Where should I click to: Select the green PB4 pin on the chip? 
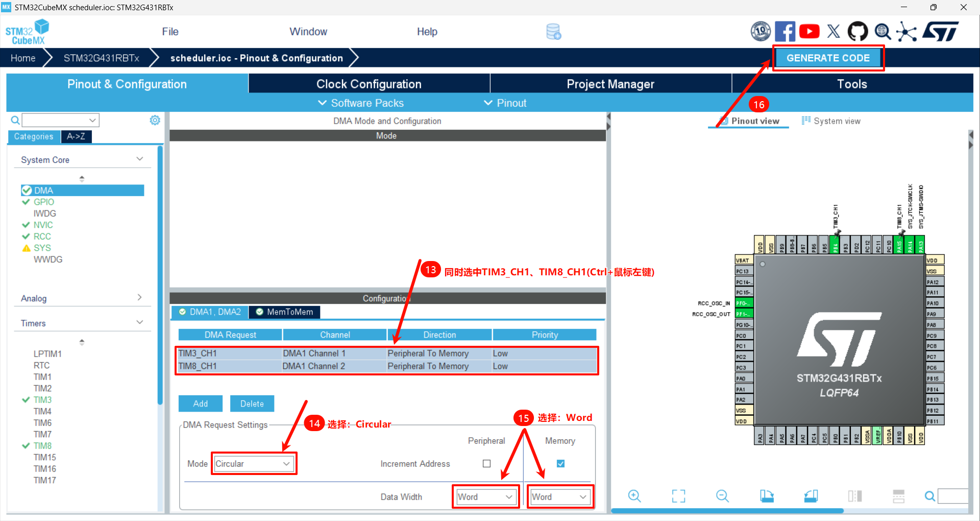point(835,244)
